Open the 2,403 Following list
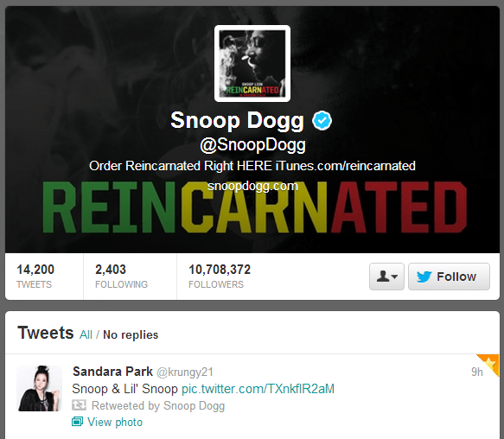504x439 pixels. pos(121,276)
